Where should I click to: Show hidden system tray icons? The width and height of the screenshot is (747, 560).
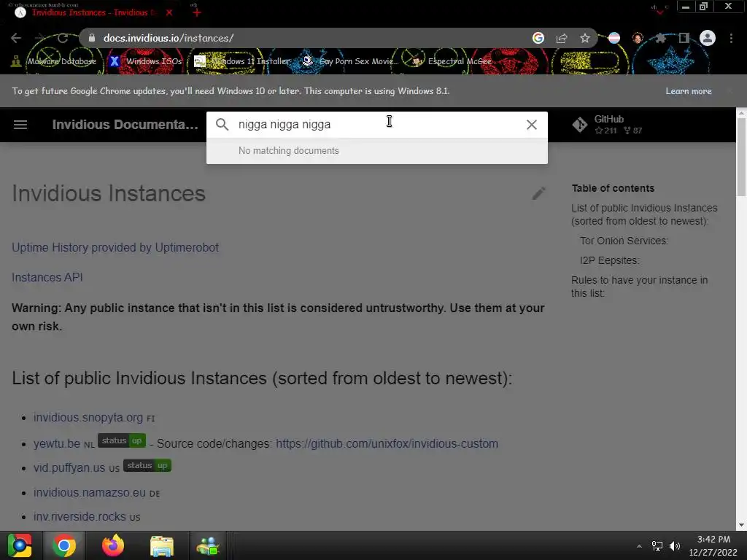coord(639,546)
